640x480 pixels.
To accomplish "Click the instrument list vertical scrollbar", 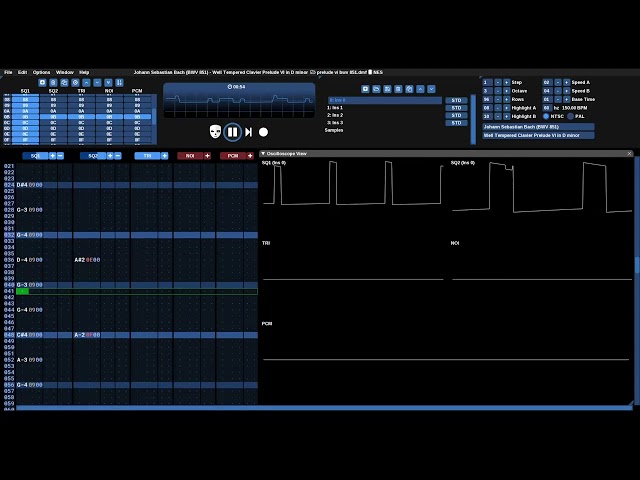I will (473, 119).
